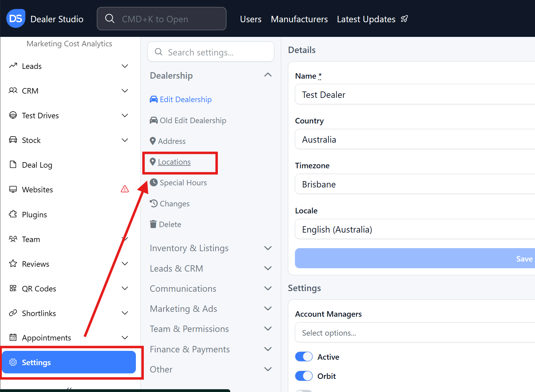Image resolution: width=535 pixels, height=392 pixels.
Task: Click the car icon beside Old Edit Dealership
Action: (154, 120)
